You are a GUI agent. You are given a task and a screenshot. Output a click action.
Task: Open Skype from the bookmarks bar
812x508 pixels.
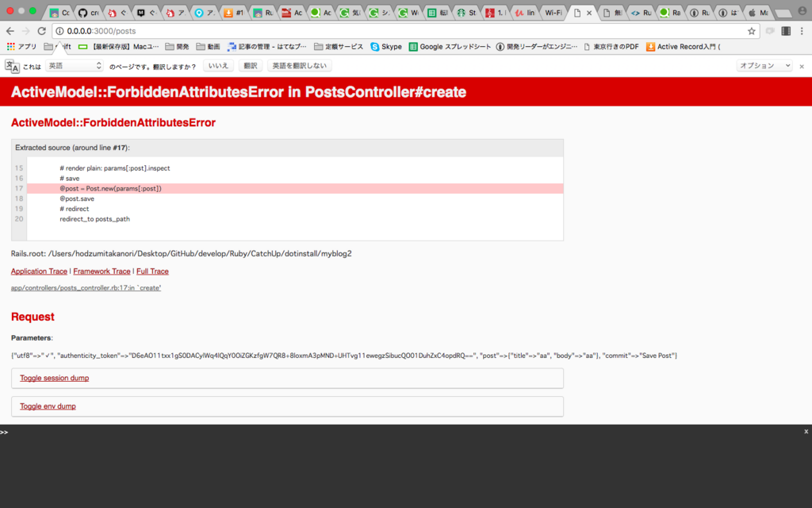coord(386,46)
